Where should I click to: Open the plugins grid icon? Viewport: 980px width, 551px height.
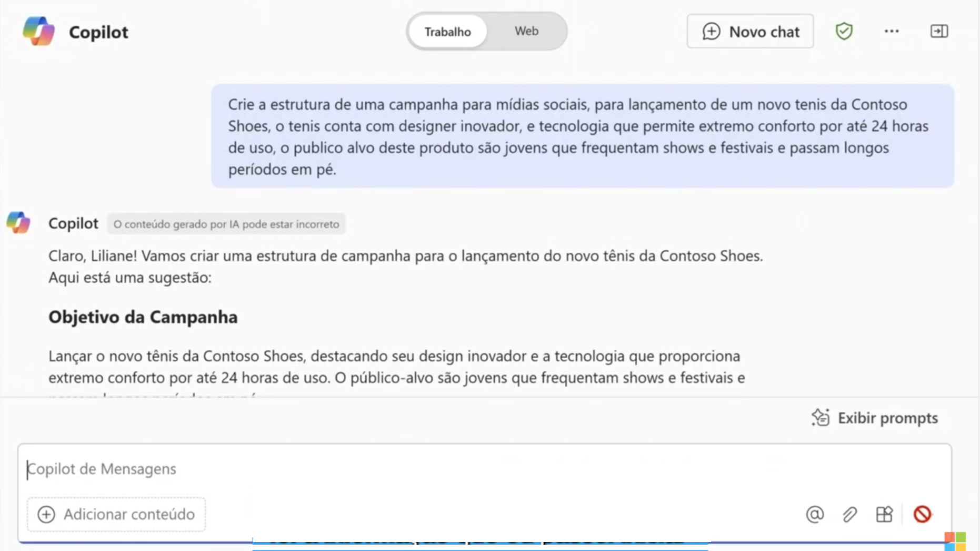point(884,514)
